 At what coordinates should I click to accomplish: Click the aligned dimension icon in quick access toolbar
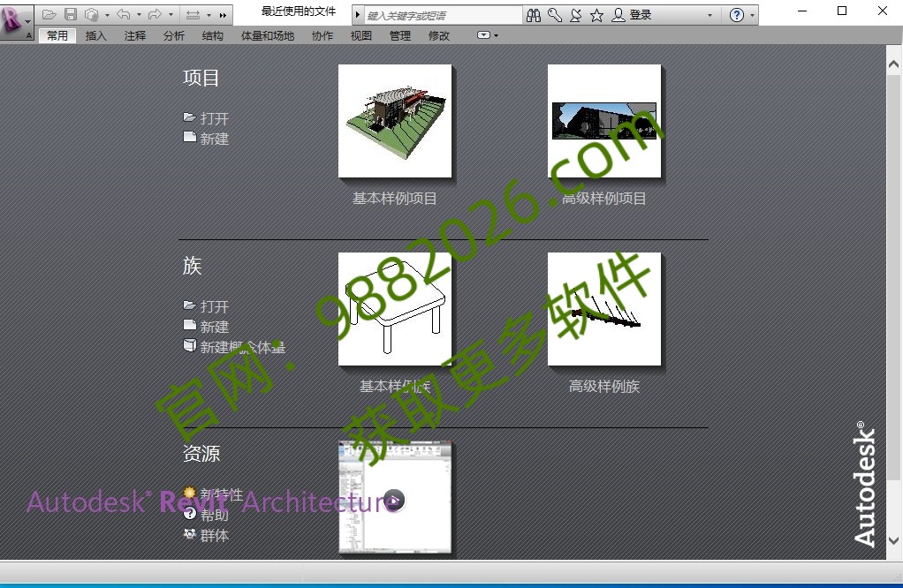(193, 15)
